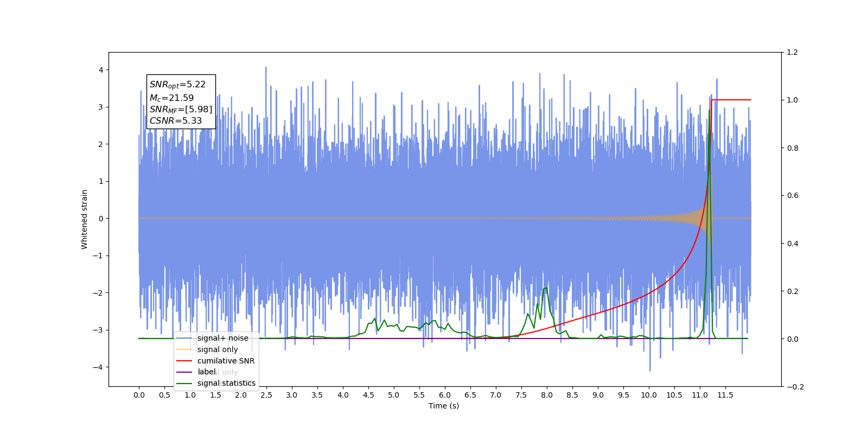Click the 6.0 tick on time axis

(445, 395)
